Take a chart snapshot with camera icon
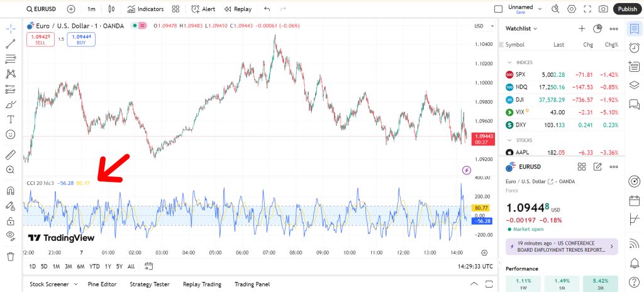Screen dimensions: 644x292 (603, 9)
